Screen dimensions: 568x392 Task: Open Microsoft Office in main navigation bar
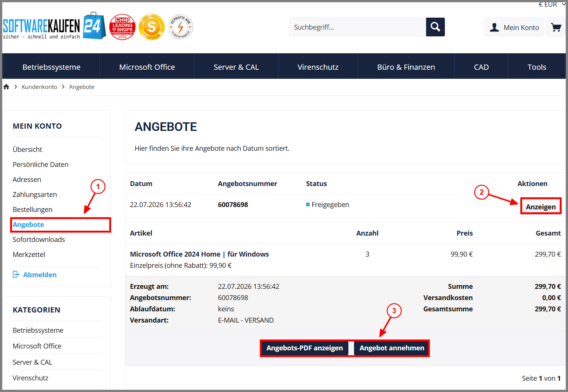[147, 67]
